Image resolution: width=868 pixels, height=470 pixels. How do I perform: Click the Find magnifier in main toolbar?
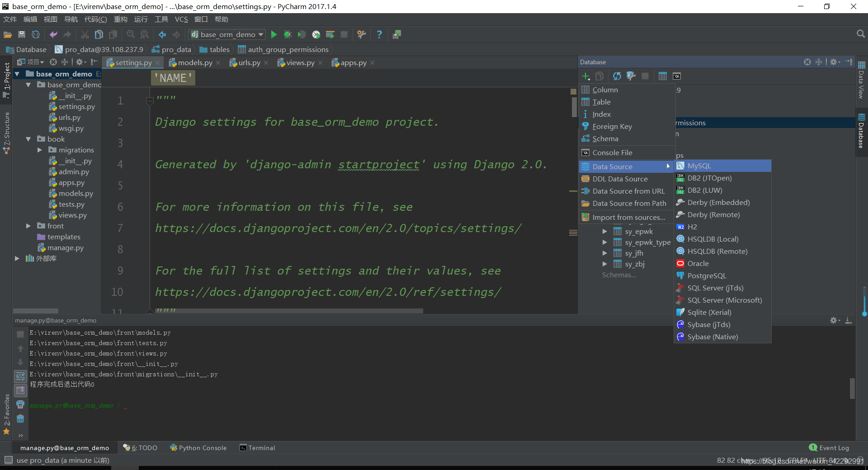131,34
